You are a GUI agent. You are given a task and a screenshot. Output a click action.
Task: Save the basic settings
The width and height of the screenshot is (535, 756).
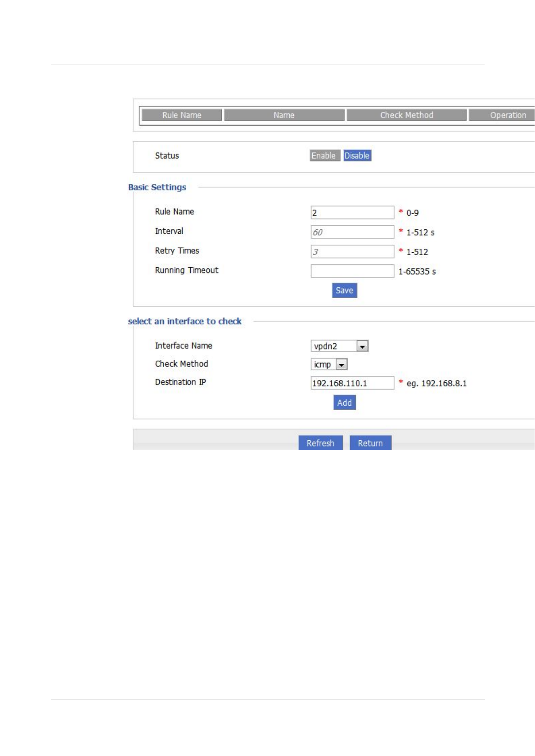click(345, 291)
